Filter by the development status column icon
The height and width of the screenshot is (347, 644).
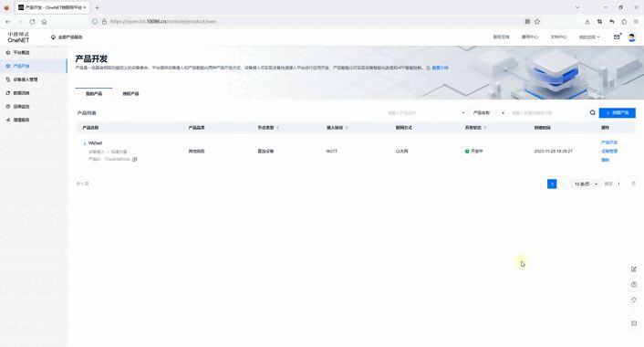485,128
